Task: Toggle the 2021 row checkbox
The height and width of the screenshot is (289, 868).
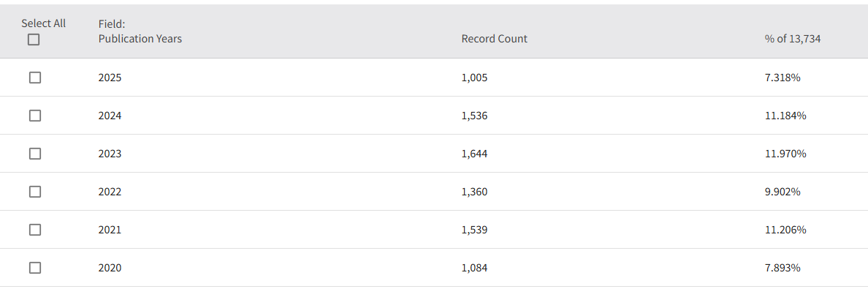Action: pyautogui.click(x=35, y=230)
